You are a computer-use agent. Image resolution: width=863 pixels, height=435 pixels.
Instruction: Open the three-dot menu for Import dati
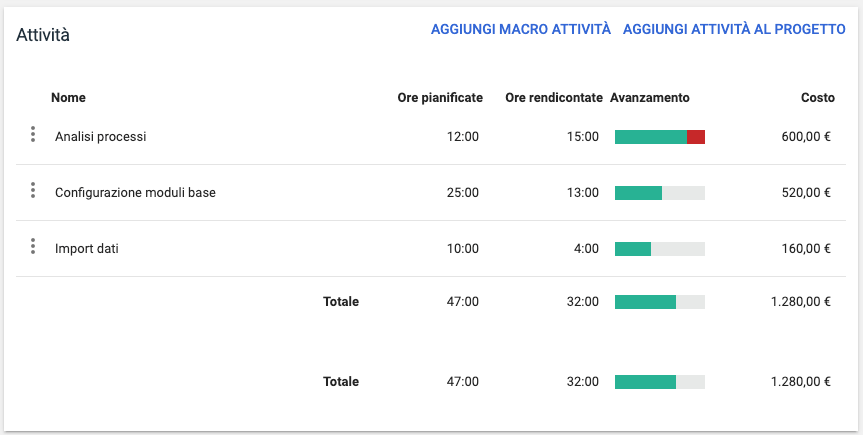(x=33, y=247)
